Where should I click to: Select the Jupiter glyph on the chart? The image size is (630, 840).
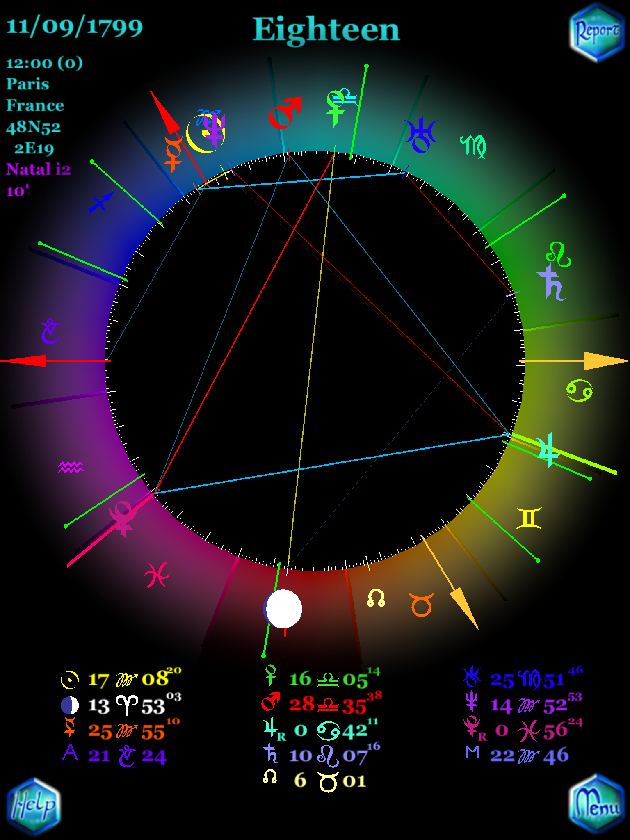548,450
